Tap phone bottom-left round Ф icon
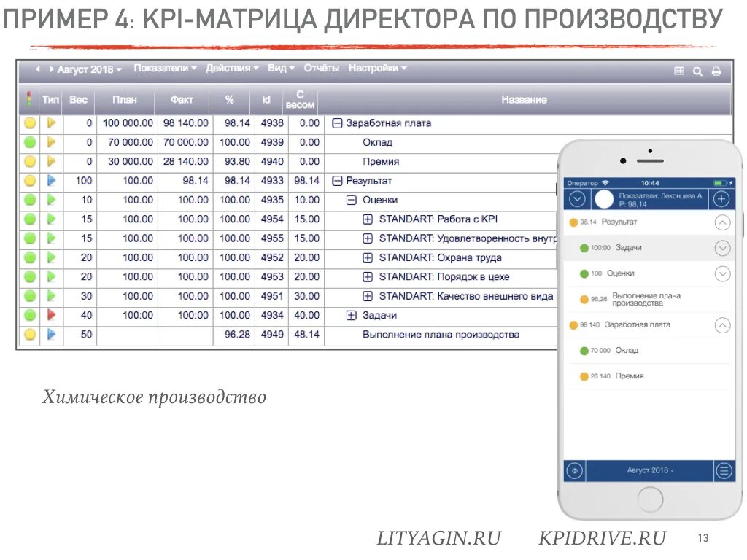The image size is (747, 560). (575, 471)
